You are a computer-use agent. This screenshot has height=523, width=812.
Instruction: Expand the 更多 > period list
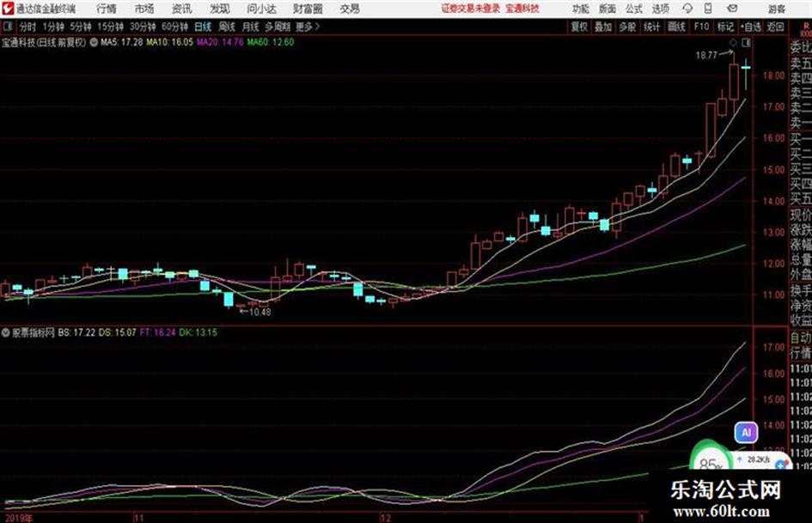click(x=308, y=27)
